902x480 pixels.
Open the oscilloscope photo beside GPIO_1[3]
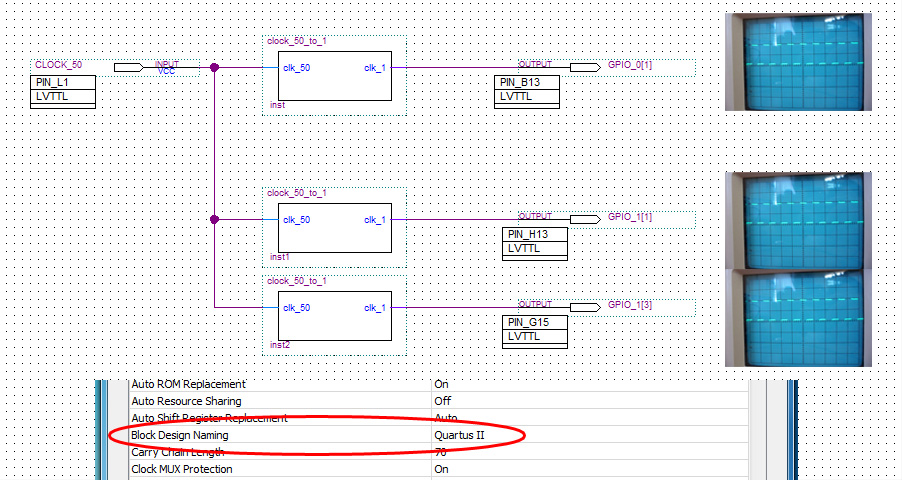798,318
